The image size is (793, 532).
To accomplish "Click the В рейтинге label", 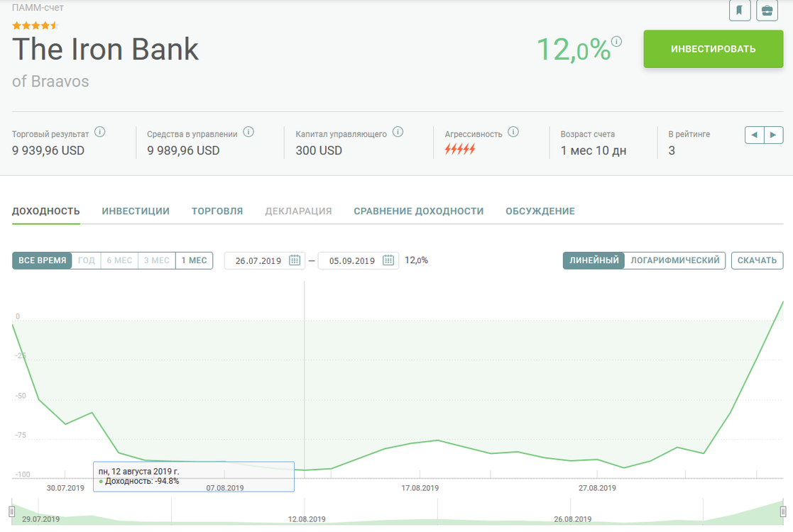I will click(x=689, y=134).
